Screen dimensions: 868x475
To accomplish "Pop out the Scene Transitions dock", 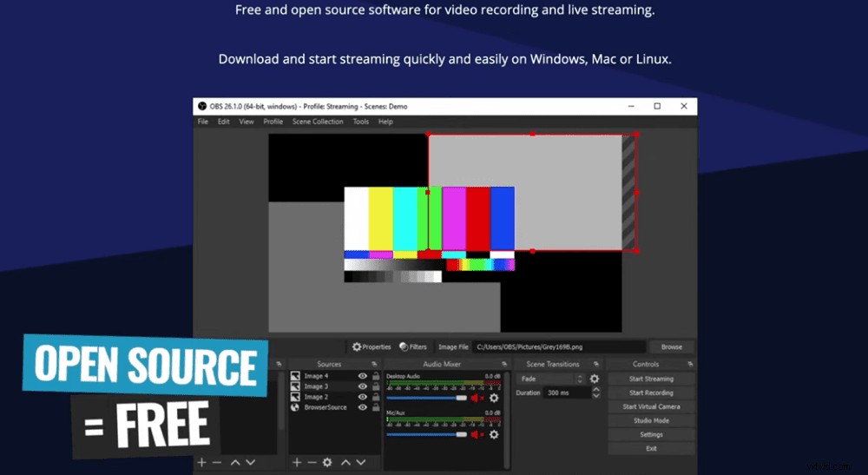I will point(595,364).
